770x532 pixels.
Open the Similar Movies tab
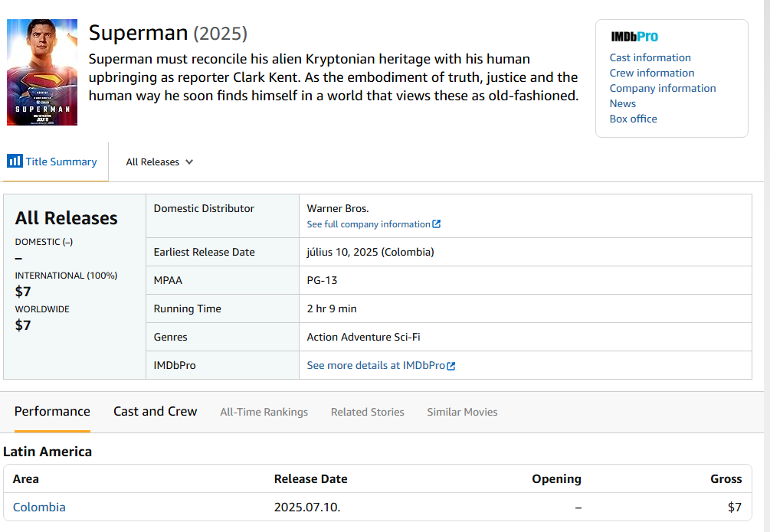tap(462, 412)
